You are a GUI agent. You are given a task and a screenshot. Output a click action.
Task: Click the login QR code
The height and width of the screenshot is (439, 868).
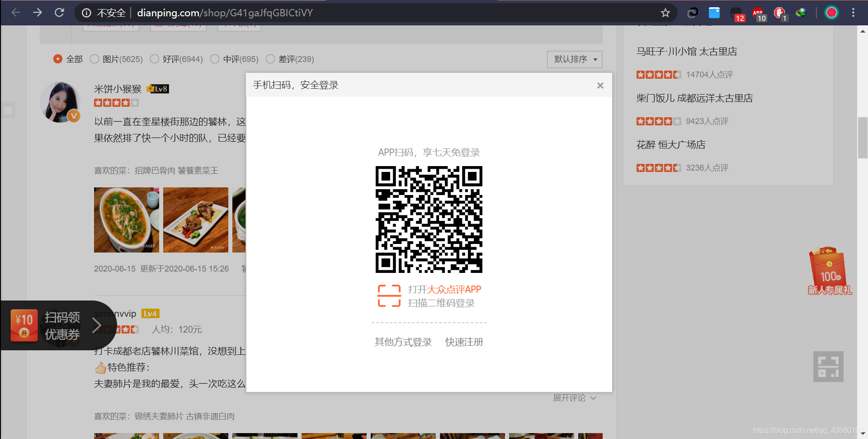point(429,219)
